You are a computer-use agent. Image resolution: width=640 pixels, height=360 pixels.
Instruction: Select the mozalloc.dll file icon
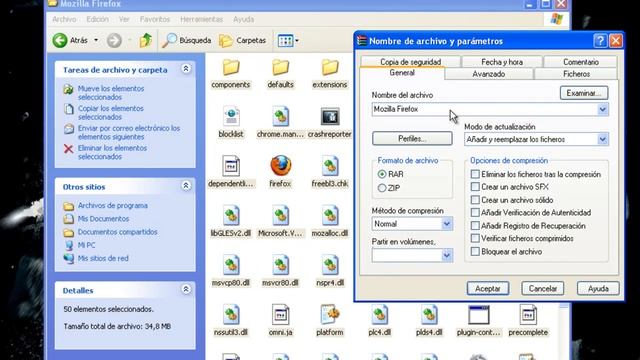tap(330, 216)
